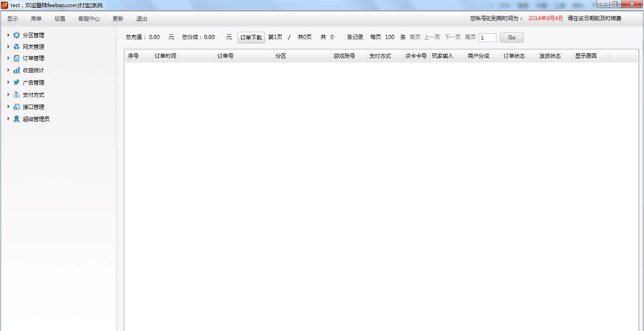The height and width of the screenshot is (331, 644).
Task: Expand the 接口管理 tree node arrow
Action: click(8, 107)
